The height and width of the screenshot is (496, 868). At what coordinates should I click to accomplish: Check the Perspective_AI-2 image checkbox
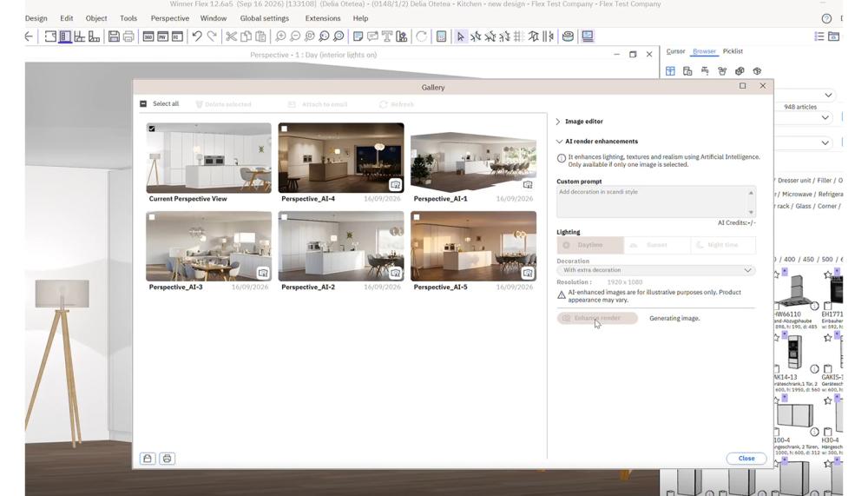coord(284,217)
